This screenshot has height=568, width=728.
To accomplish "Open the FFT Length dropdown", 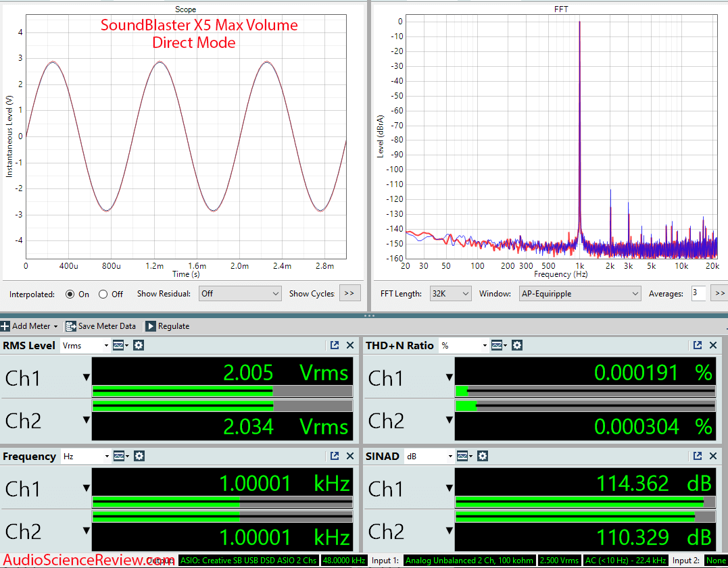I will point(450,294).
